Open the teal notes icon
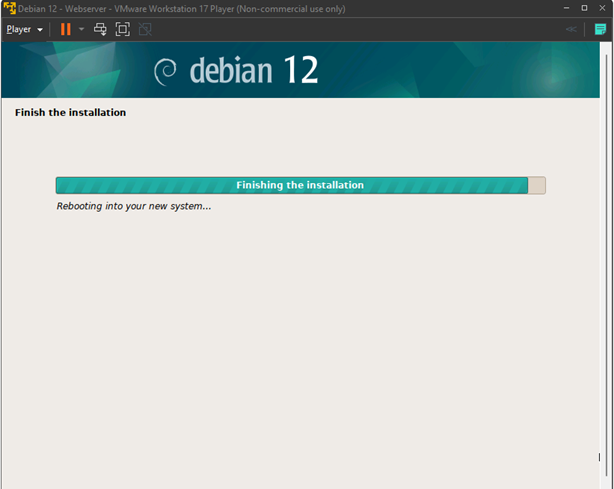The image size is (614, 489). (600, 29)
